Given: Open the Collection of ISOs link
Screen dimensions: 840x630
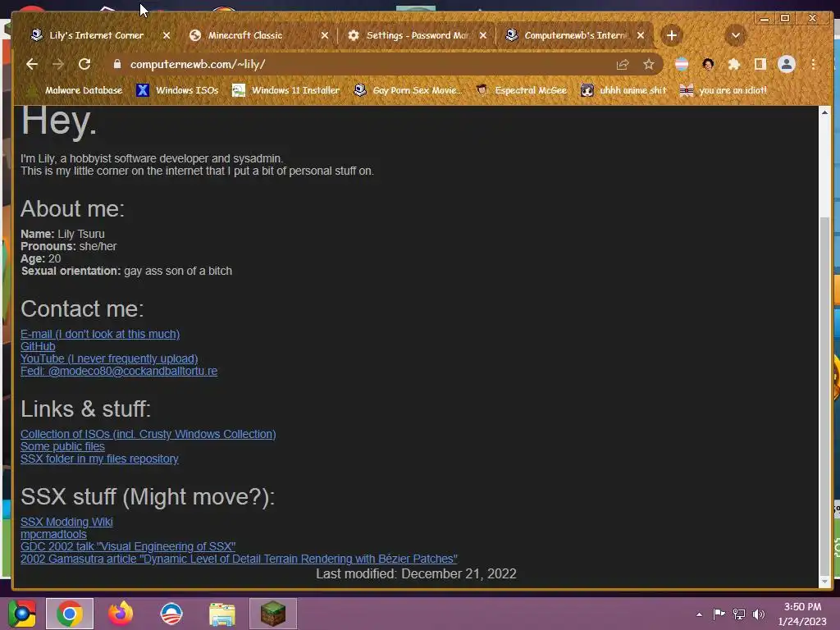Looking at the screenshot, I should [x=148, y=434].
